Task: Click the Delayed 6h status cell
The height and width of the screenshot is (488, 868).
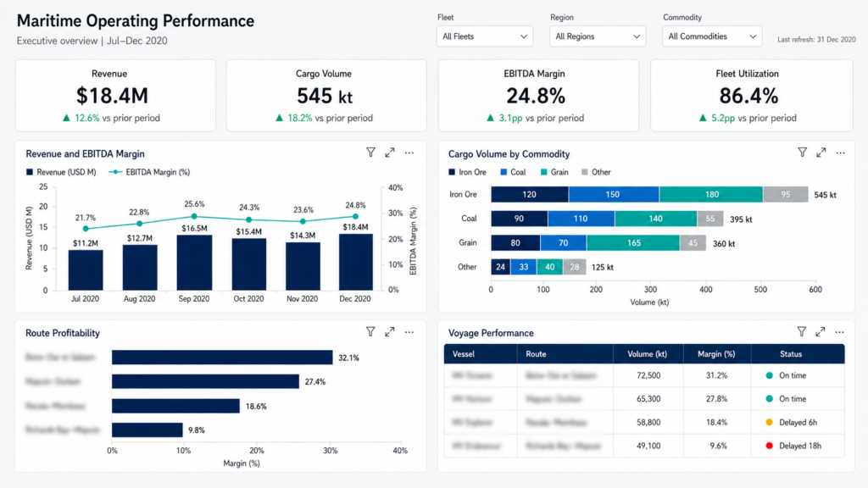Action: pos(798,422)
